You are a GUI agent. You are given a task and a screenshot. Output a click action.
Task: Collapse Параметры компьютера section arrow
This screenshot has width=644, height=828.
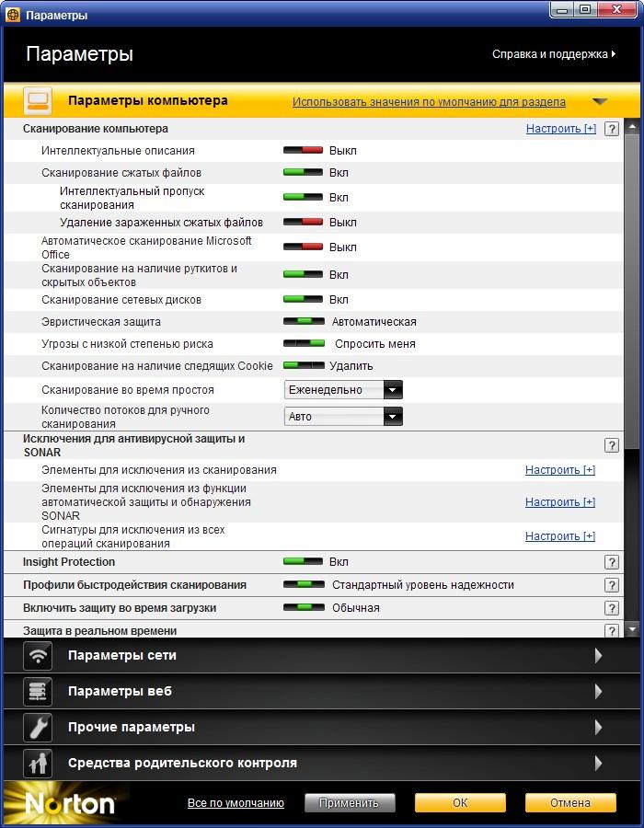(x=600, y=101)
